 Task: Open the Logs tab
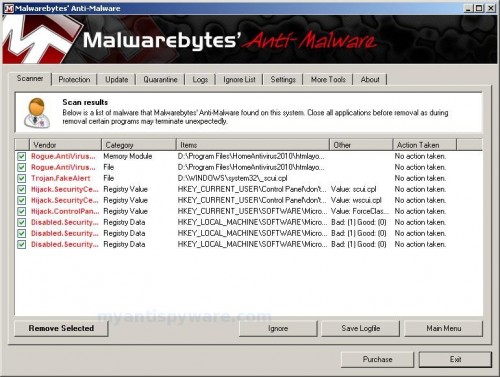coord(200,80)
